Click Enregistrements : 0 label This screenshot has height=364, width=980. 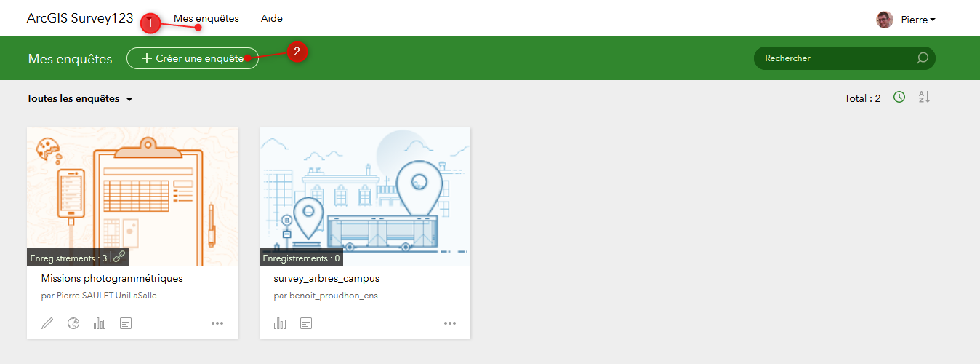click(301, 258)
